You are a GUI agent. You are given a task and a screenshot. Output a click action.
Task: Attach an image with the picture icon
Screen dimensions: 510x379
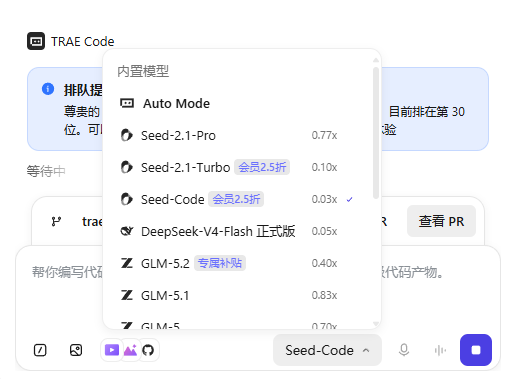point(76,350)
